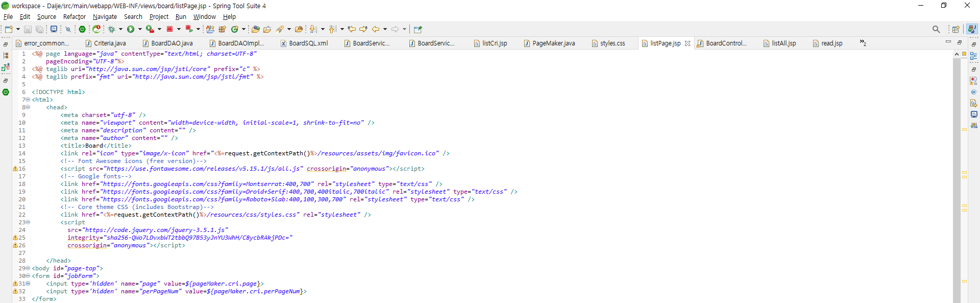Click the Skip All Breakpoints icon
The image size is (980, 303).
coord(68,29)
